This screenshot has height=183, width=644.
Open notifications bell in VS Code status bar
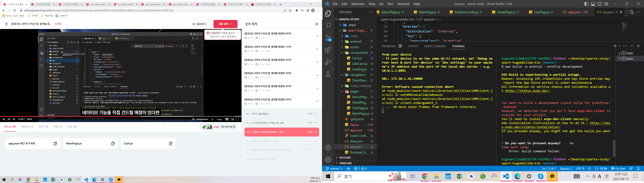tap(638, 169)
